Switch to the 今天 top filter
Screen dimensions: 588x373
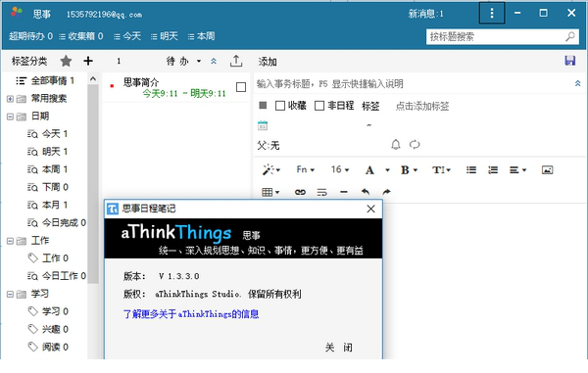click(127, 36)
